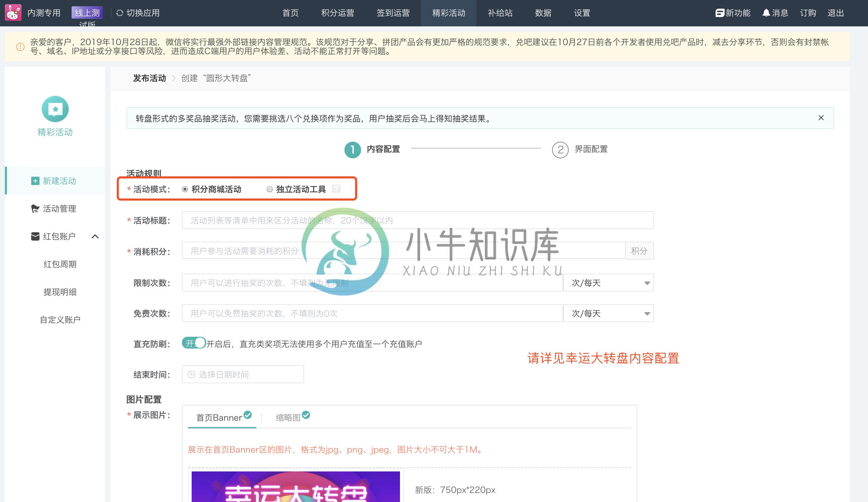
Task: Close the turntable description info box
Action: click(821, 118)
